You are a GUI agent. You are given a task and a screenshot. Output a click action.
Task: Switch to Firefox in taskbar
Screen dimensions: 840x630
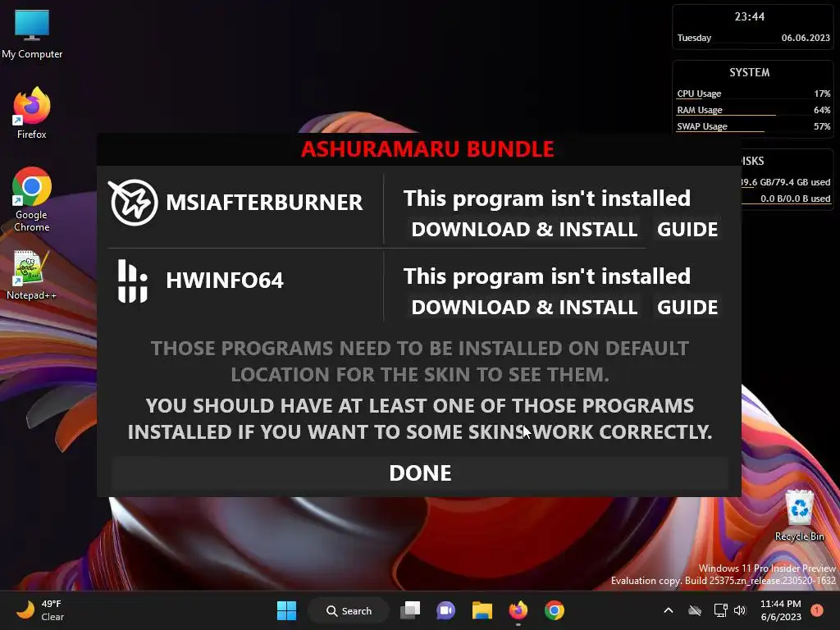[x=518, y=610]
